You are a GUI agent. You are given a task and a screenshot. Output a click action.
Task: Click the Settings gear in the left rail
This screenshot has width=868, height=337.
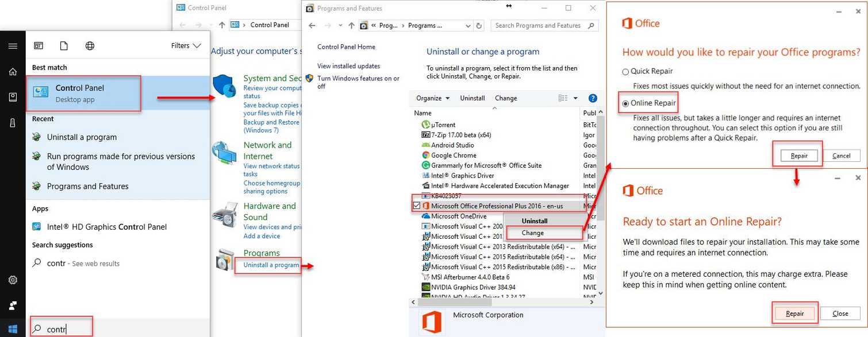pos(13,280)
